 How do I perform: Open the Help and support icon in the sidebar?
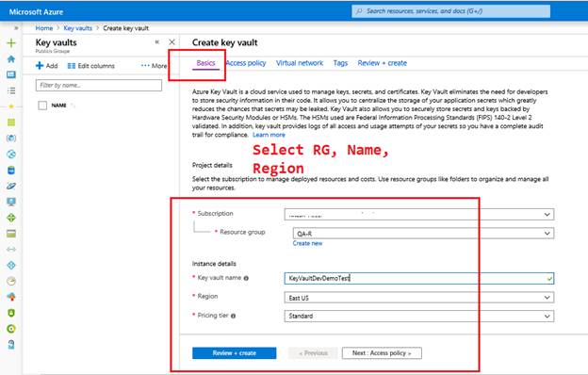(11, 345)
